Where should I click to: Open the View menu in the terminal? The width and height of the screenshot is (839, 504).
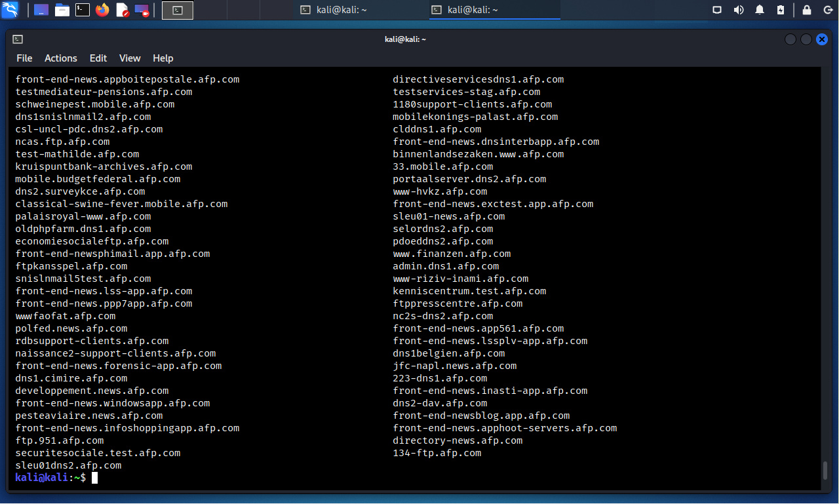coord(130,58)
